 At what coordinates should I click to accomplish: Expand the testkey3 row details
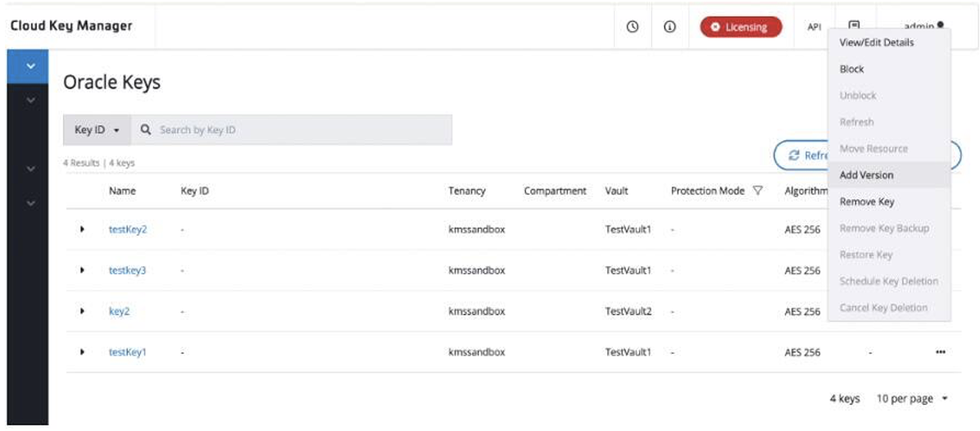(x=83, y=270)
